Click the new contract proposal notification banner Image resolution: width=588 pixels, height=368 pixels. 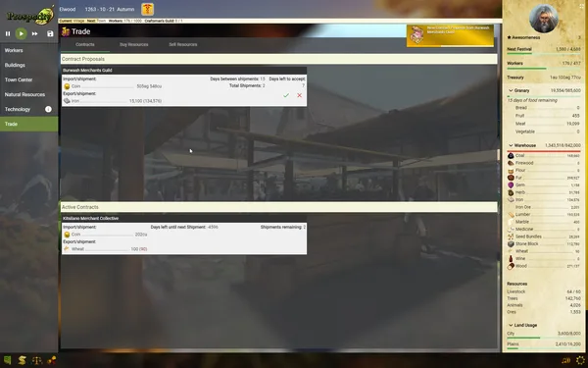450,35
